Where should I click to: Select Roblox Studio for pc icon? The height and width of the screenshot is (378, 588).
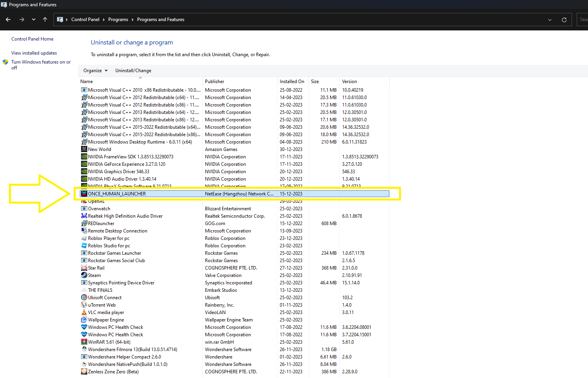[x=84, y=246]
